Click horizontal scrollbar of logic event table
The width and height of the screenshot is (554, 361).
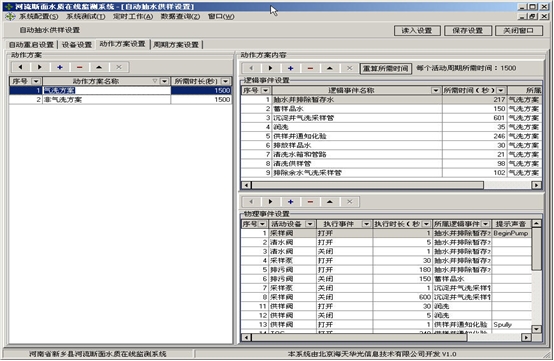[367, 185]
